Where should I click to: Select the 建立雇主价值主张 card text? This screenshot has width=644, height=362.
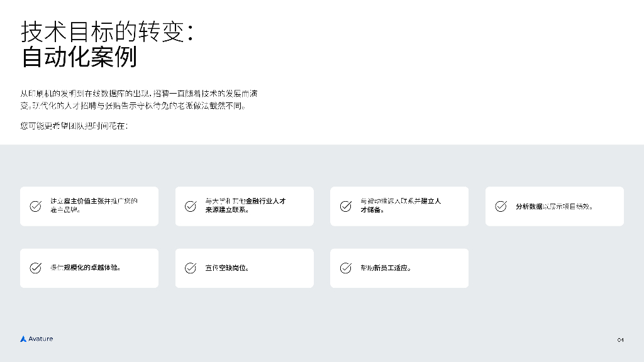tap(94, 206)
